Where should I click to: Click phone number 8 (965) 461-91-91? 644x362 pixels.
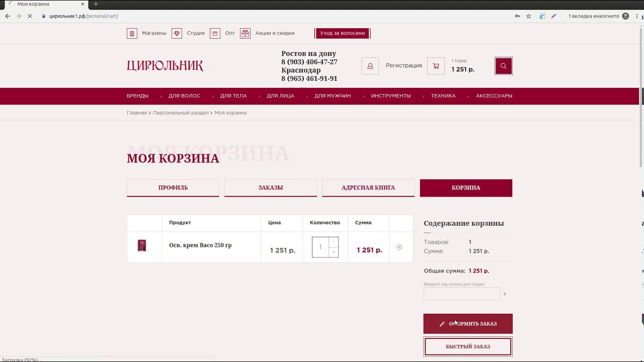pyautogui.click(x=309, y=78)
